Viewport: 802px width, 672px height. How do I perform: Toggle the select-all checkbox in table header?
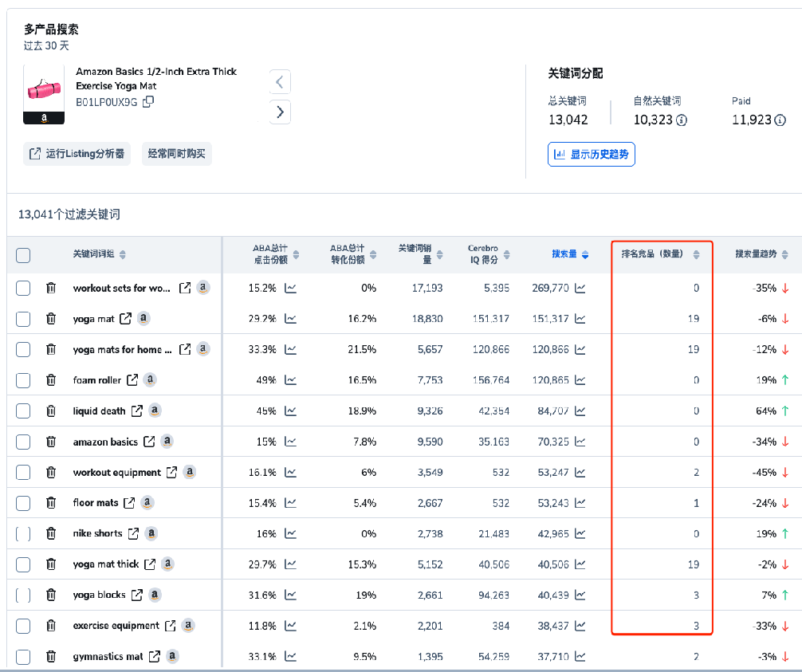coord(23,255)
